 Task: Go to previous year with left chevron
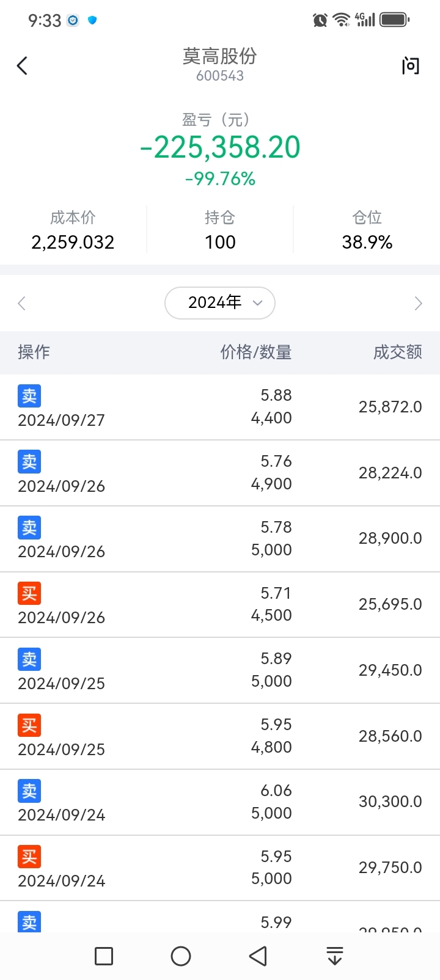pyautogui.click(x=22, y=304)
